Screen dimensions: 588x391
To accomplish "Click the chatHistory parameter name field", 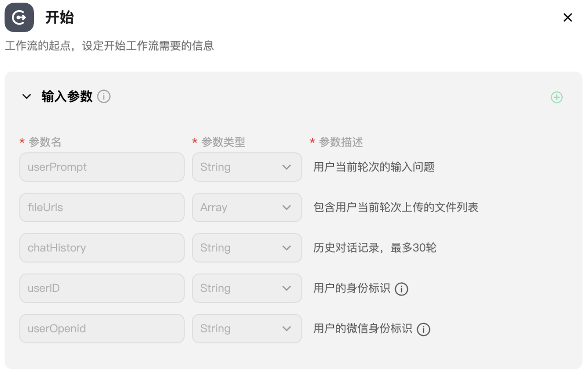I will (102, 248).
